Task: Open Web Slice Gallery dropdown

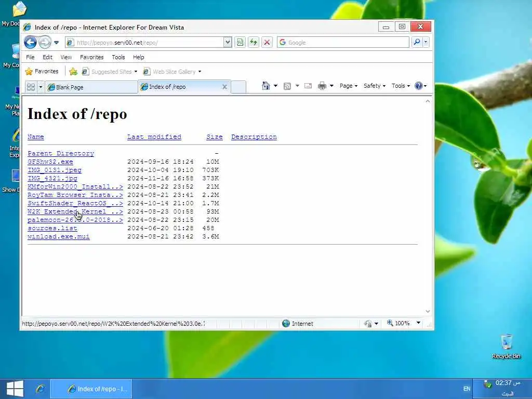Action: pos(172,72)
